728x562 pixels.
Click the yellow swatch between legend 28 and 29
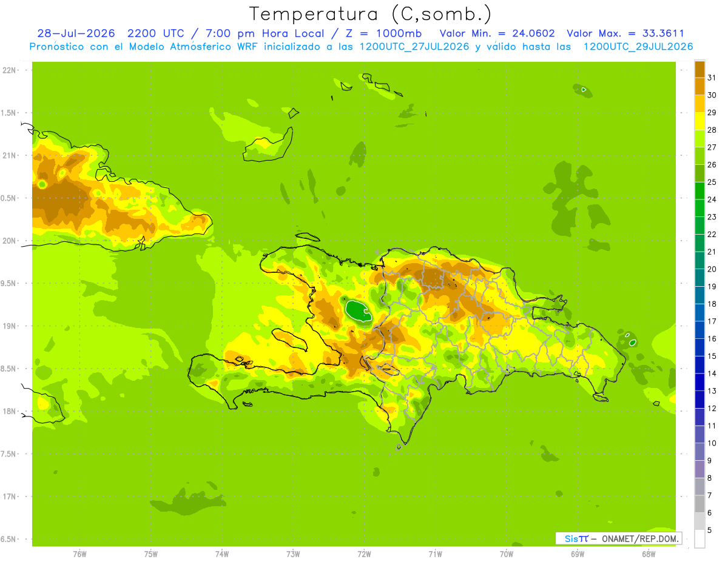(x=699, y=121)
